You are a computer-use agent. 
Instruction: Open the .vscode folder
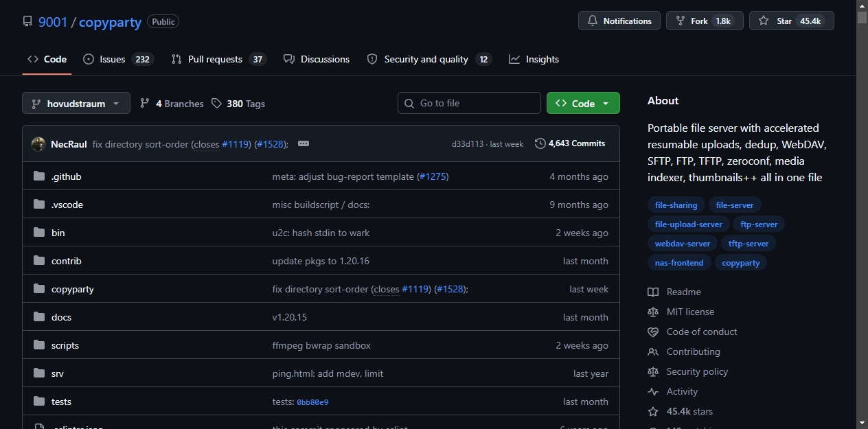67,205
